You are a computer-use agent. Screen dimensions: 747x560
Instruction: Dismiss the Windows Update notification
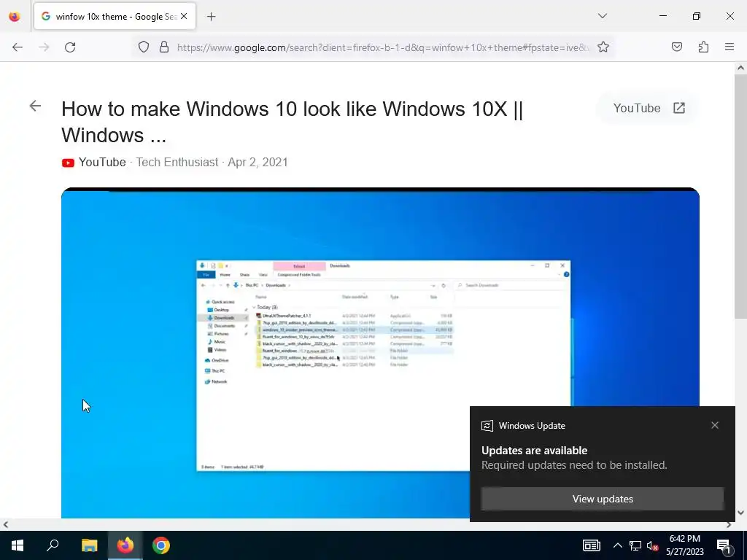point(715,425)
